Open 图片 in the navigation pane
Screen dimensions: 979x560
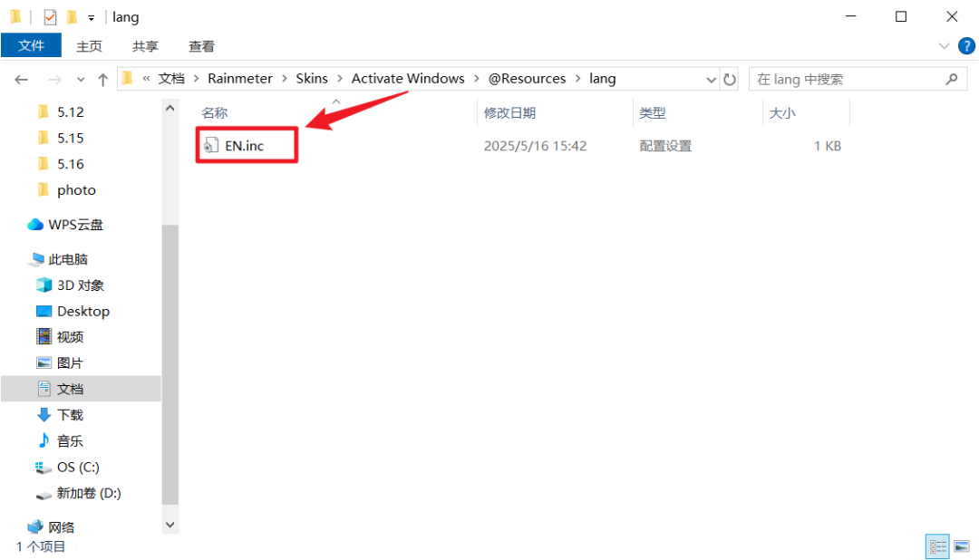pos(70,363)
